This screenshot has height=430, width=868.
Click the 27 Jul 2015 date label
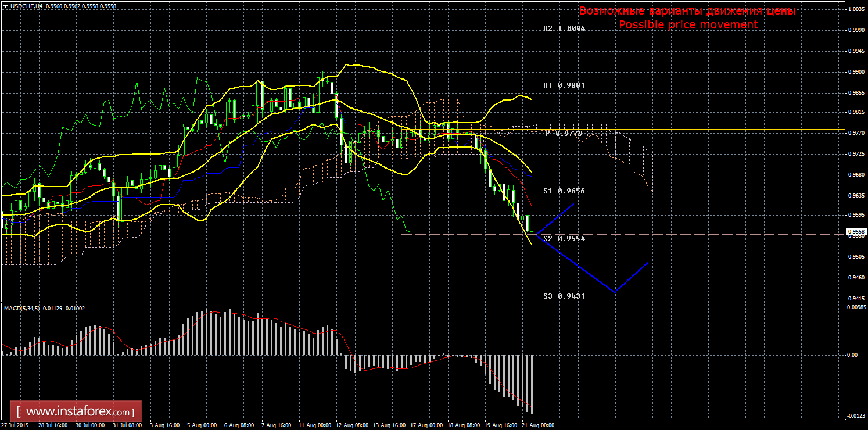pyautogui.click(x=16, y=425)
